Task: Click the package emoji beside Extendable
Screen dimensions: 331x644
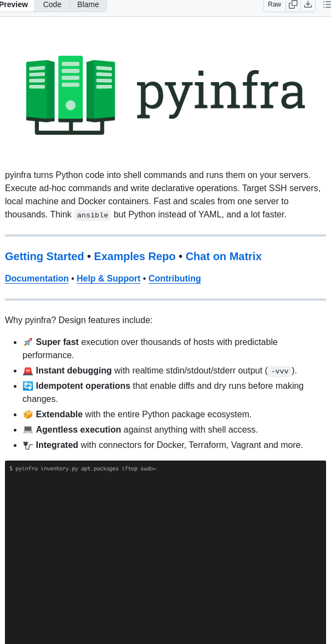Action: pyautogui.click(x=28, y=414)
